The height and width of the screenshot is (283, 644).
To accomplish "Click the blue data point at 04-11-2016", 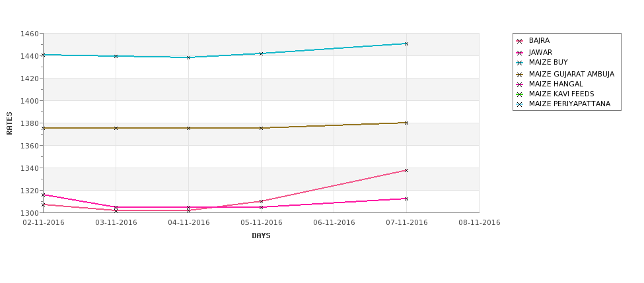I will tap(188, 57).
